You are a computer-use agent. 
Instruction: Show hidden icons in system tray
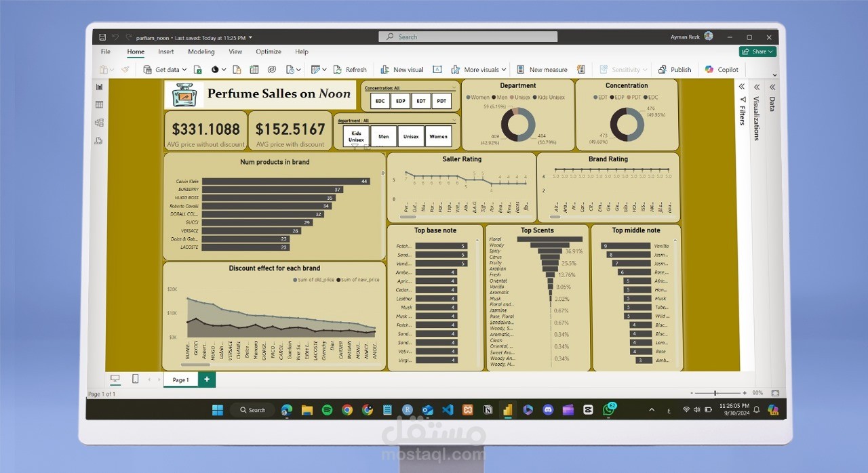click(652, 410)
